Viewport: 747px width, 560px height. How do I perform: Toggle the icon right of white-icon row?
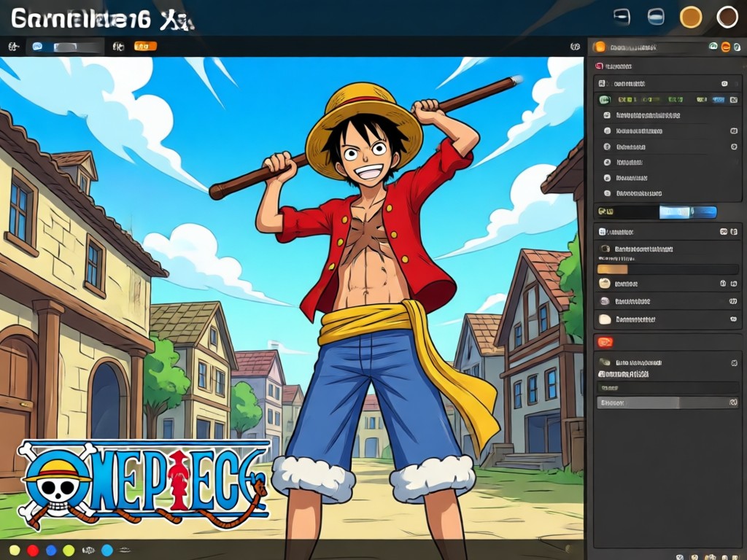pos(733,319)
